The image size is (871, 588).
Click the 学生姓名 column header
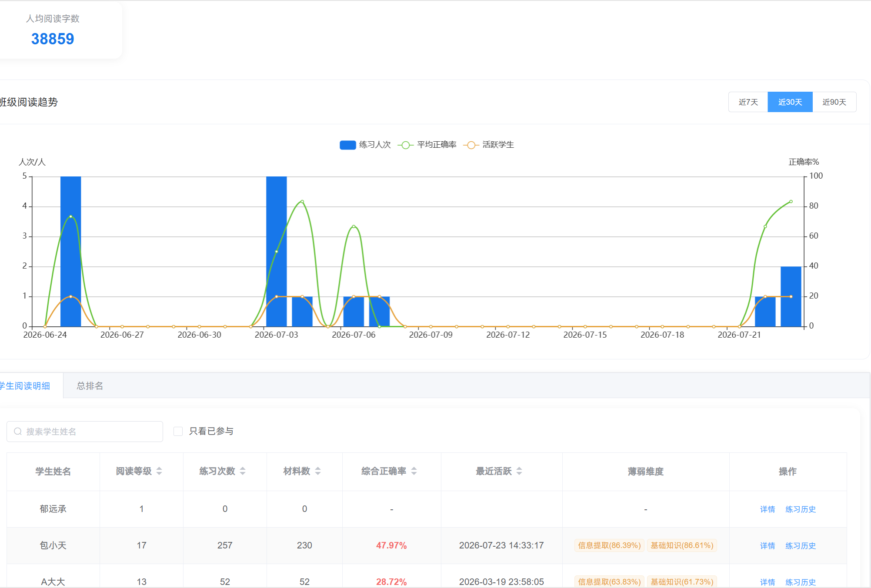point(53,472)
